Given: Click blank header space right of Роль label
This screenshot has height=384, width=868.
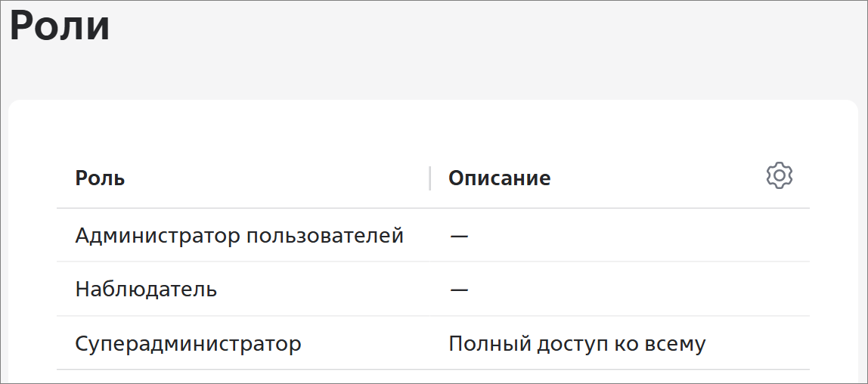Looking at the screenshot, I should (x=277, y=178).
